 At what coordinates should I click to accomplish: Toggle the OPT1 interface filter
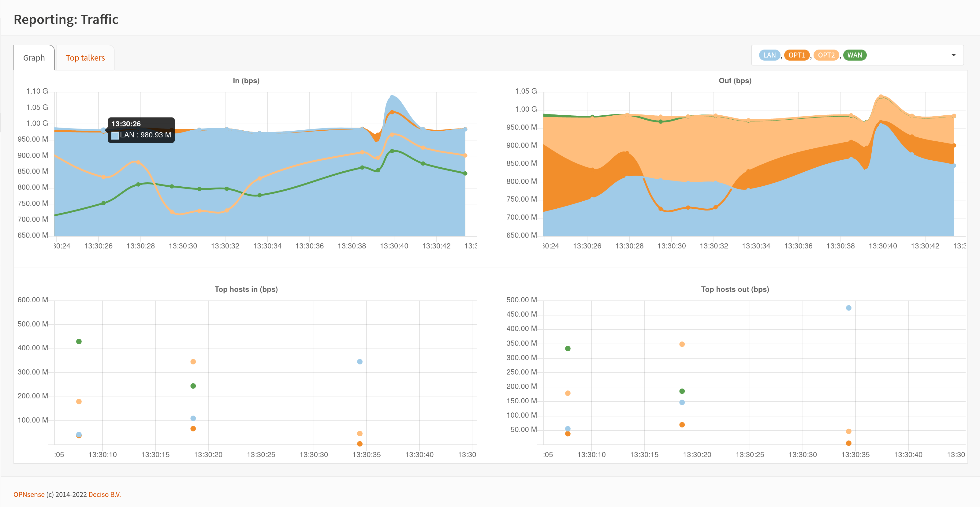click(x=796, y=54)
